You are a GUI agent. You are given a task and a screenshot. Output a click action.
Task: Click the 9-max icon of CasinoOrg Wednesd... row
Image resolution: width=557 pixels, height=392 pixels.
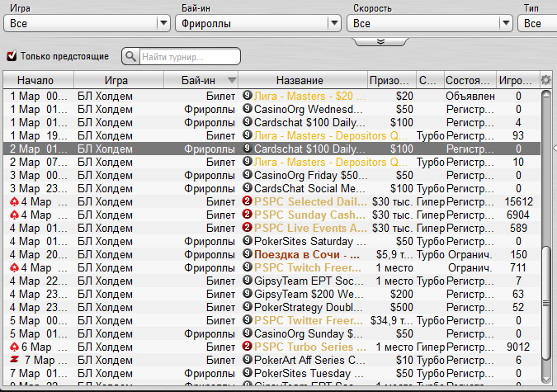click(x=248, y=108)
